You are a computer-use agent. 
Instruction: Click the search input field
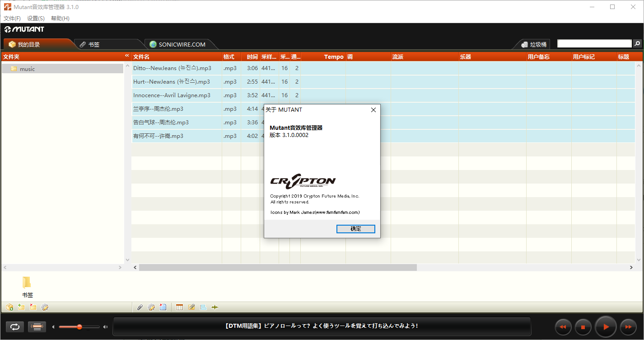[x=594, y=43]
